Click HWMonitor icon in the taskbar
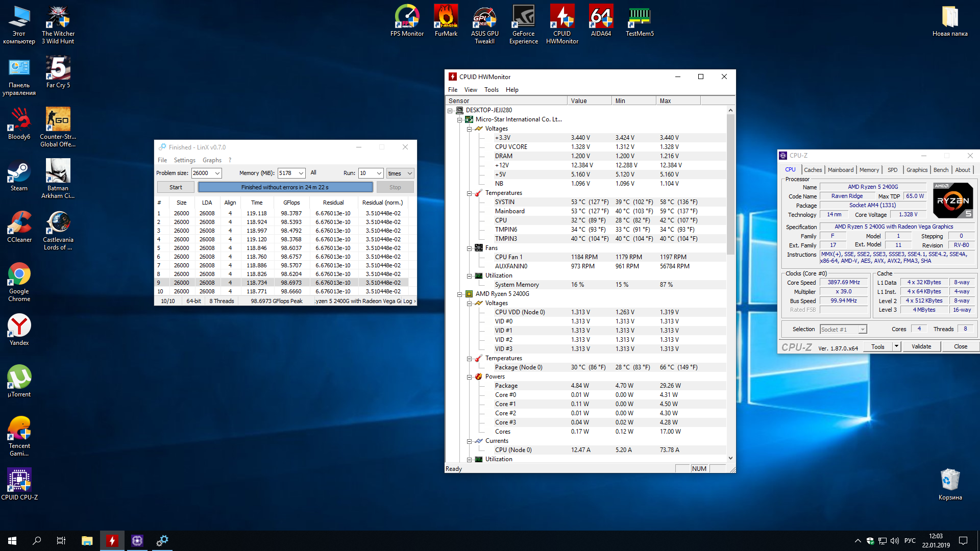980x551 pixels. 112,540
